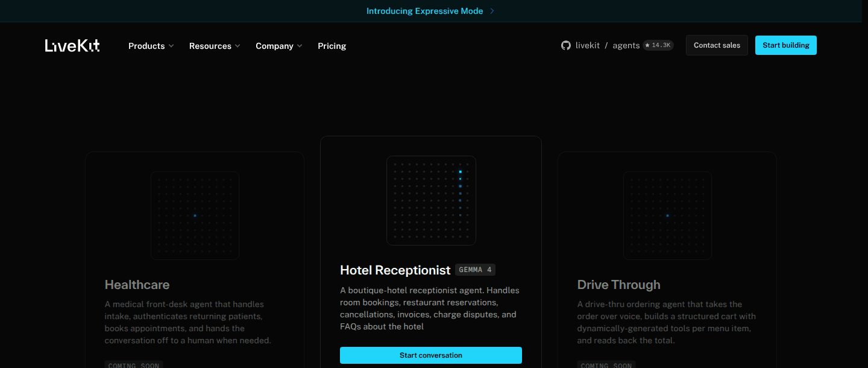Click the Hotel Receptionist description text

coord(430,308)
